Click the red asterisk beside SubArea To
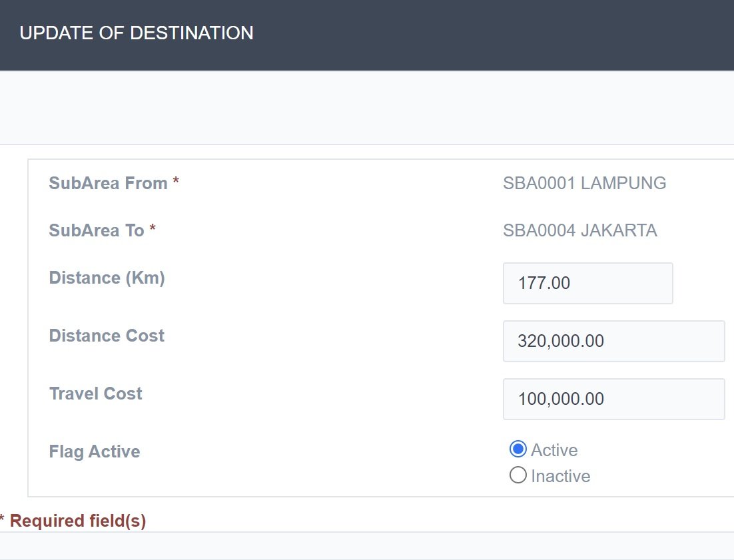 point(153,229)
